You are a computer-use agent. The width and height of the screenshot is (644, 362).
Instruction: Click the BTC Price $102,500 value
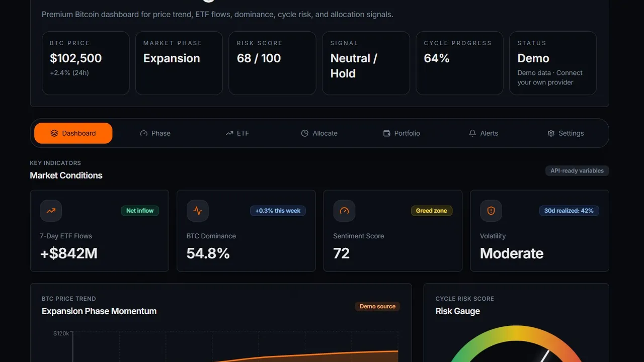[x=76, y=58]
